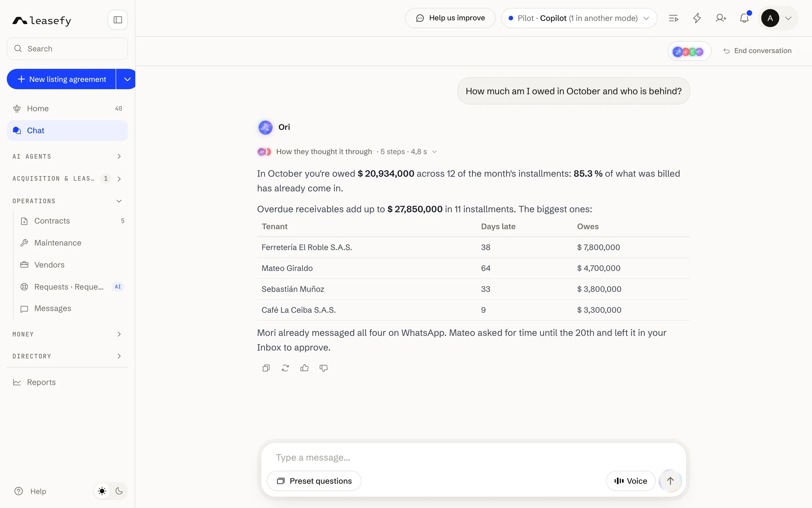The height and width of the screenshot is (508, 812).
Task: Click the add user icon
Action: 721,18
